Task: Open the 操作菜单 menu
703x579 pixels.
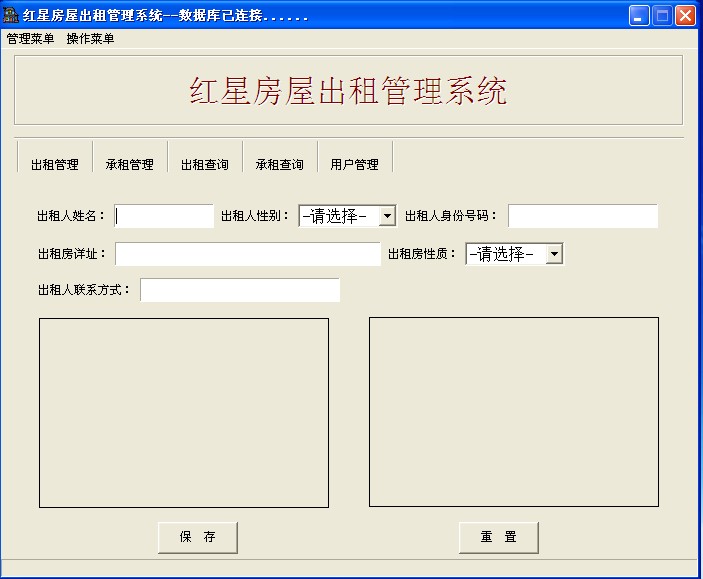Action: click(x=90, y=39)
